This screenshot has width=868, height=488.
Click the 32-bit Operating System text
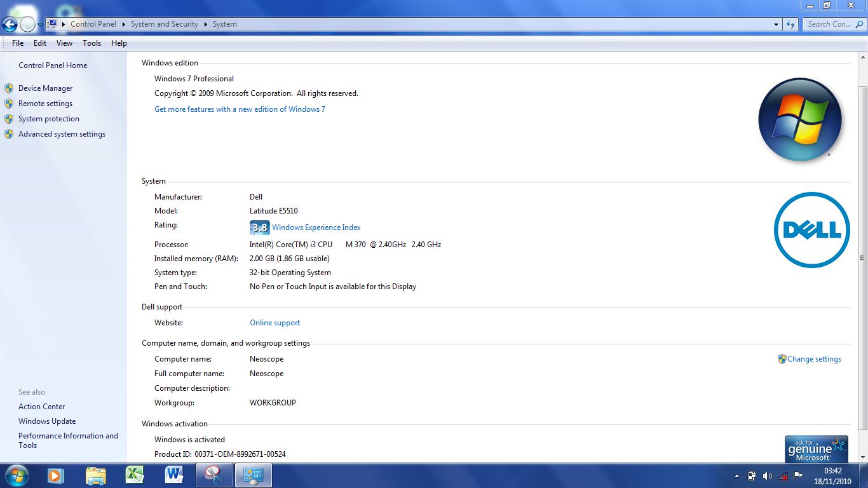(290, 273)
